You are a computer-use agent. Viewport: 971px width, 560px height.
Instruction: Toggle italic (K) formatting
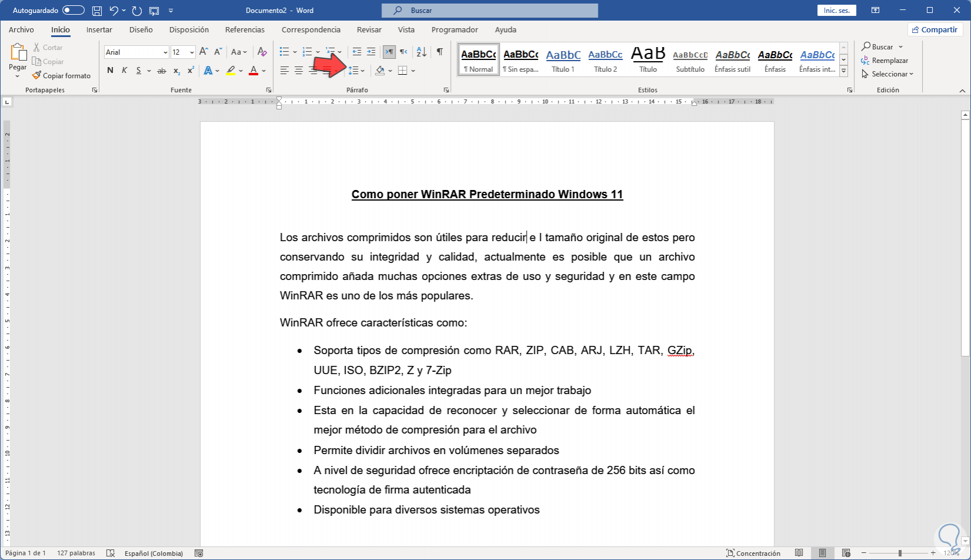coord(124,71)
